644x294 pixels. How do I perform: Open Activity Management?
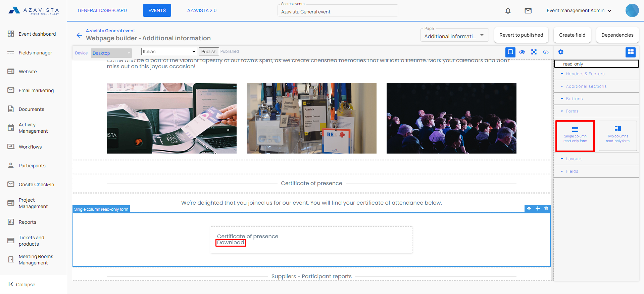click(x=33, y=128)
